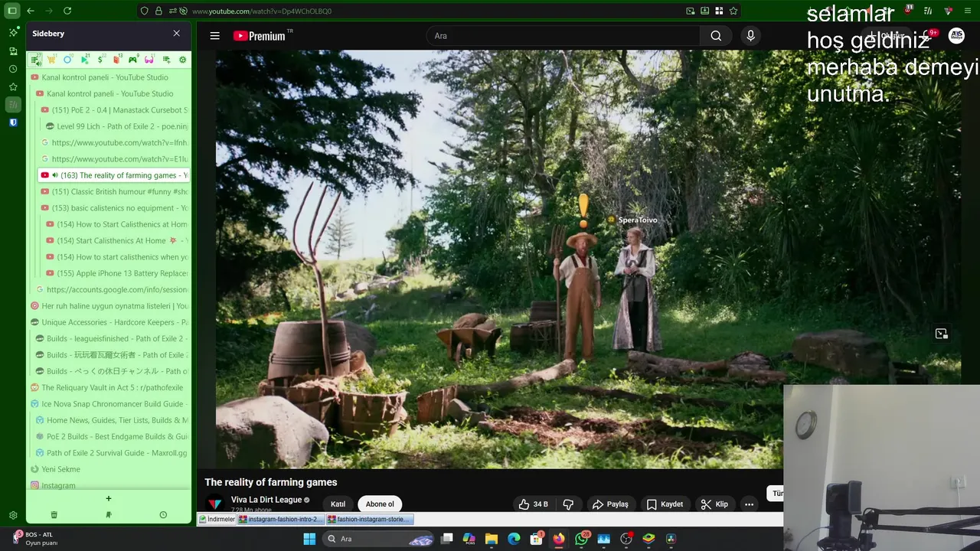Open WhatsApp from taskbar

click(x=581, y=539)
